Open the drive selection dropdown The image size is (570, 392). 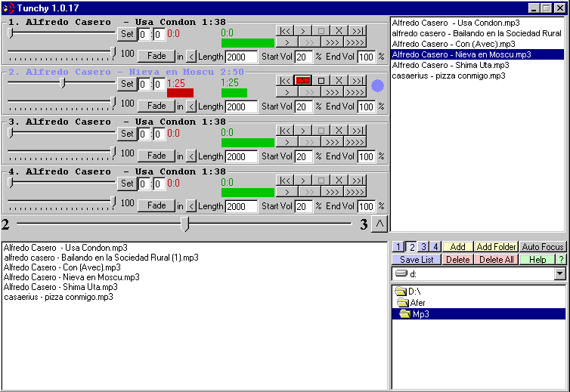560,273
